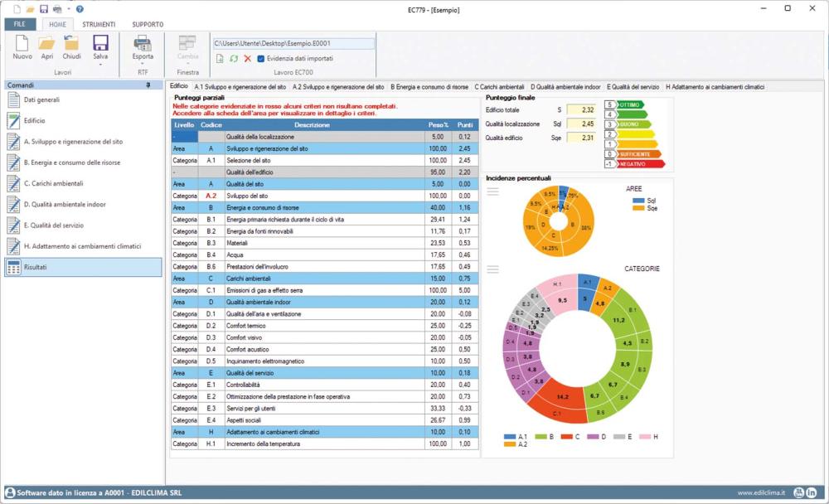Open the SUPPORTO ribbon tab
Screen dimensions: 829x504
pos(148,24)
